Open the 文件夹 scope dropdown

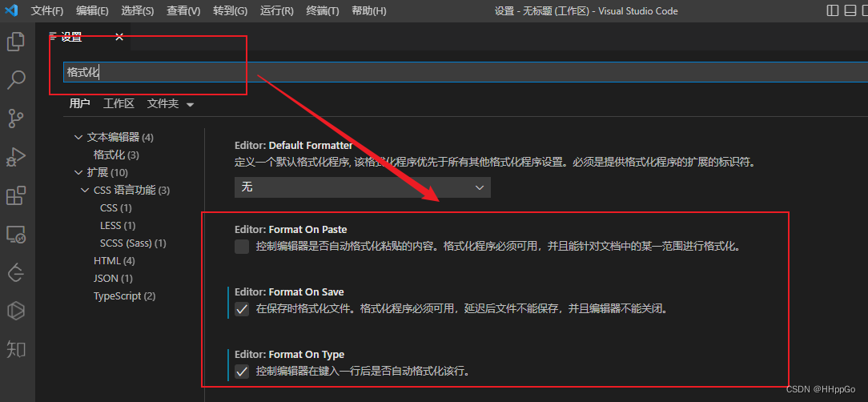click(171, 103)
